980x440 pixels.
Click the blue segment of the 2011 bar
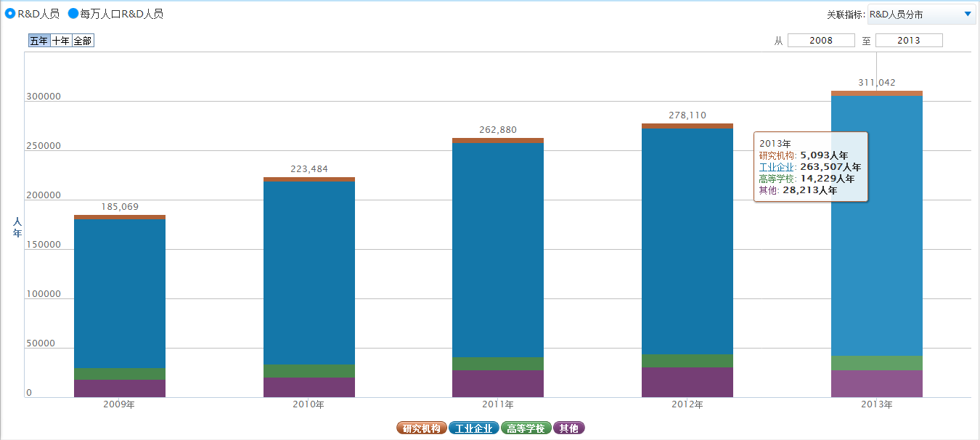point(498,247)
